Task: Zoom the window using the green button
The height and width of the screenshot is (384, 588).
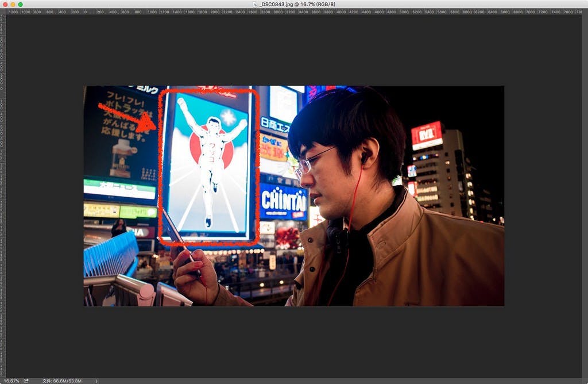Action: 21,4
